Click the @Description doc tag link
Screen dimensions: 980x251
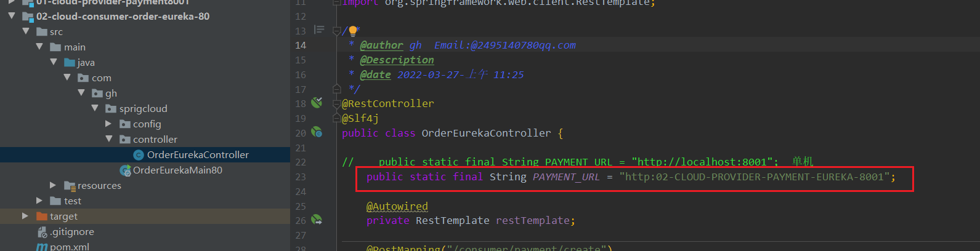tap(397, 60)
